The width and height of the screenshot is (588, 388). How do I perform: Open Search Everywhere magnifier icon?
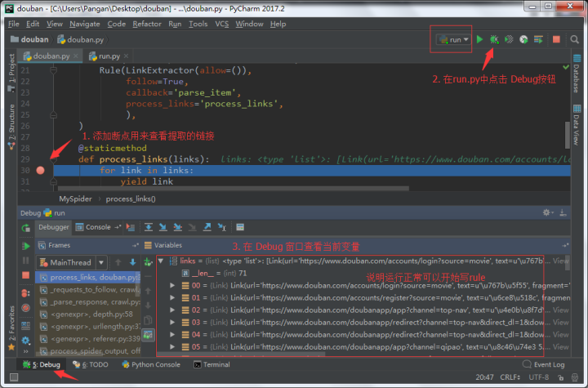click(574, 39)
